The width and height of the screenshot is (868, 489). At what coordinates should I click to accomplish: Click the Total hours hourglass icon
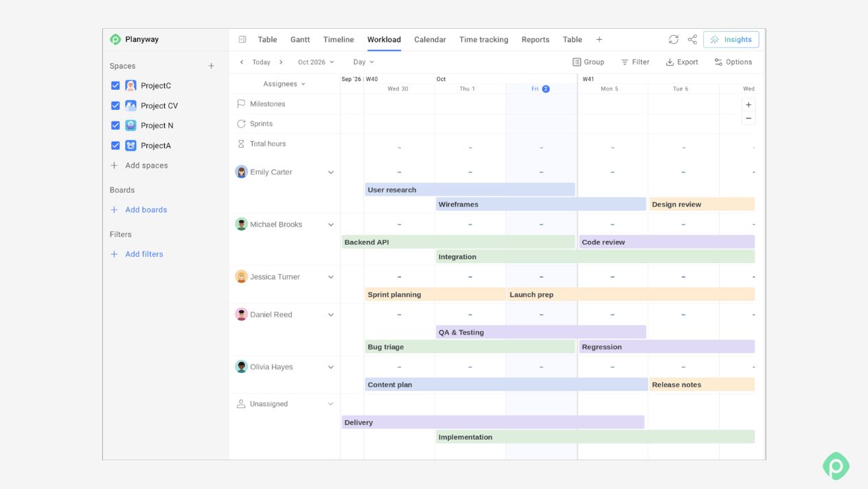tap(241, 144)
